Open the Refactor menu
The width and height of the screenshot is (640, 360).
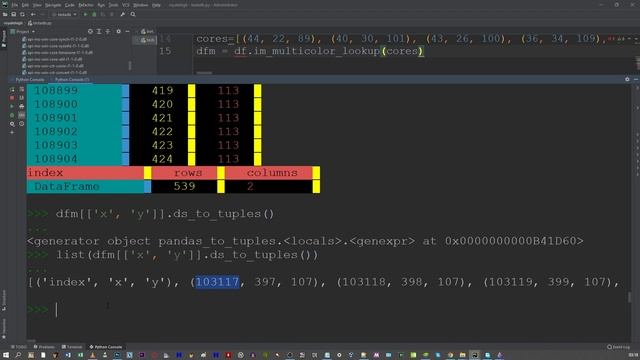click(x=86, y=5)
